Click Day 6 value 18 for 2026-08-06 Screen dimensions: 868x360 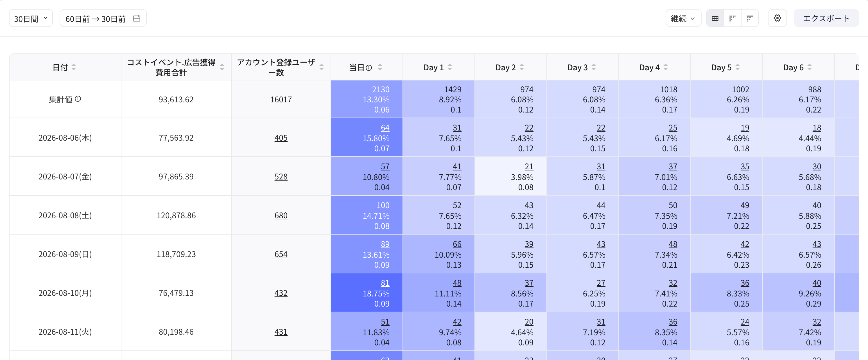coord(817,128)
